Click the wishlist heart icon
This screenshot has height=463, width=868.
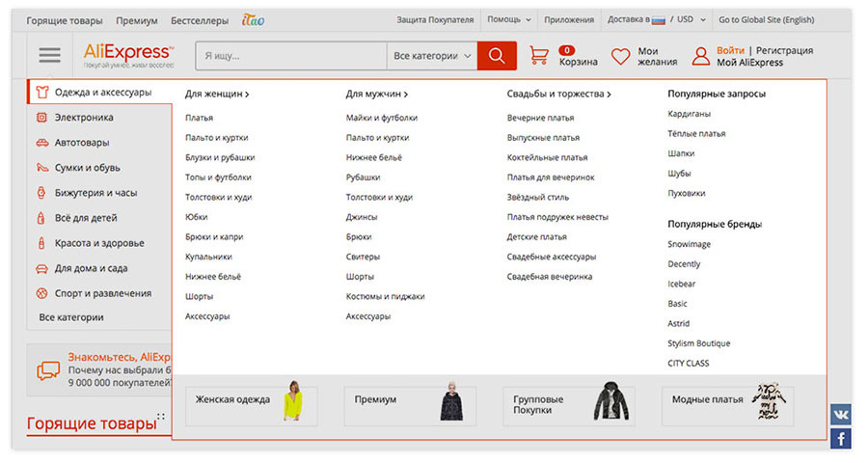tap(620, 57)
